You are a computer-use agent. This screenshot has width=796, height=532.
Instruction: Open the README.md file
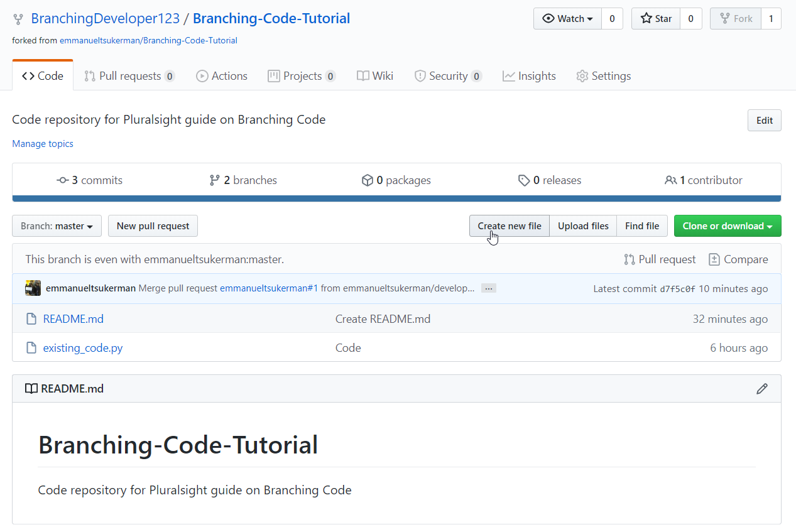click(74, 319)
